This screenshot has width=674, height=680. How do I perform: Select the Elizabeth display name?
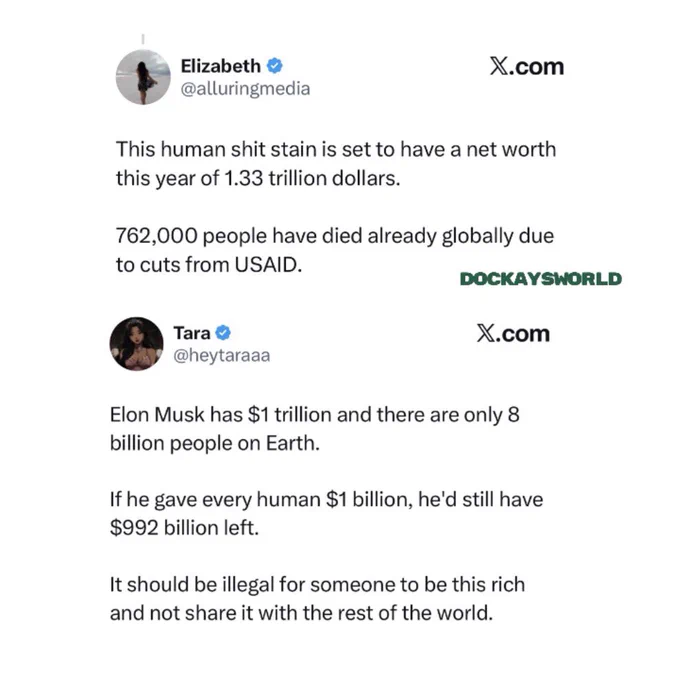(x=220, y=66)
